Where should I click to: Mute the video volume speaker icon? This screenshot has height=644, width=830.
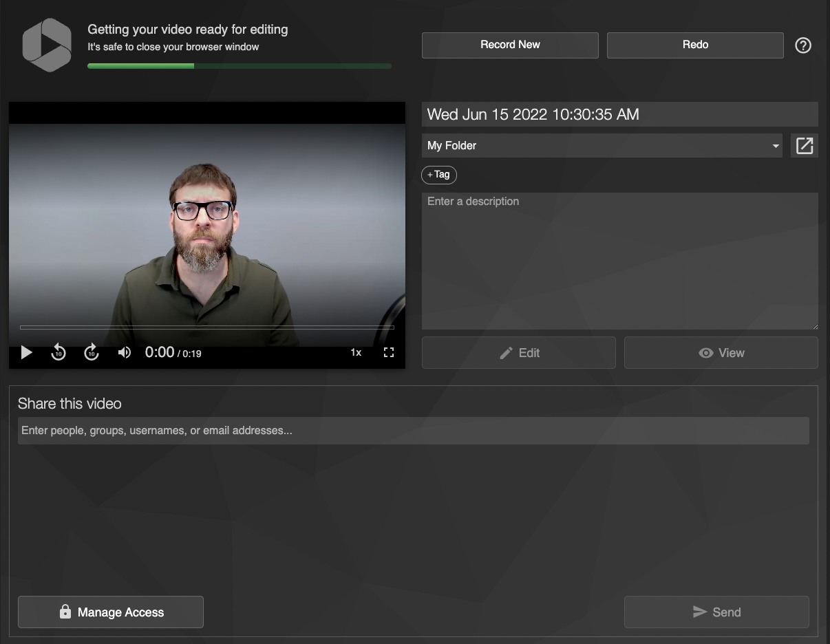click(x=125, y=353)
